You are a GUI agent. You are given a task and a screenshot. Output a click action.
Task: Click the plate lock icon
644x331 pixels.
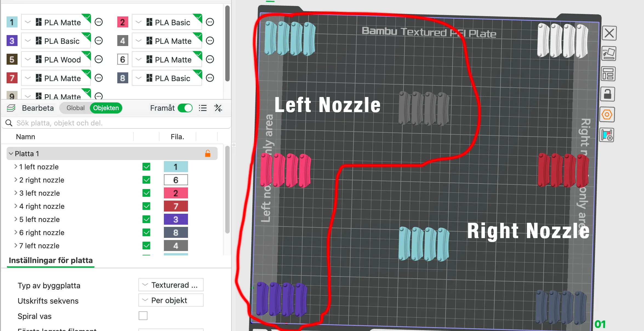pyautogui.click(x=608, y=94)
